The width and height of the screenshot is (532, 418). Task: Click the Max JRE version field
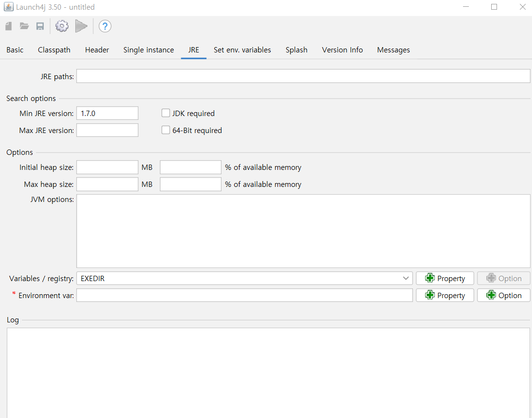pyautogui.click(x=107, y=130)
